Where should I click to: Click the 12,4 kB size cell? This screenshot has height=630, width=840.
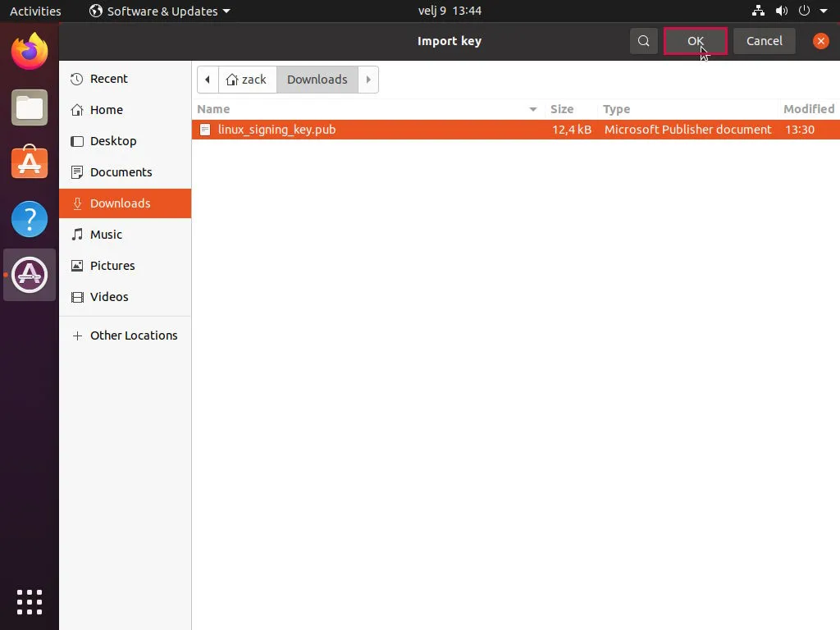pos(572,130)
